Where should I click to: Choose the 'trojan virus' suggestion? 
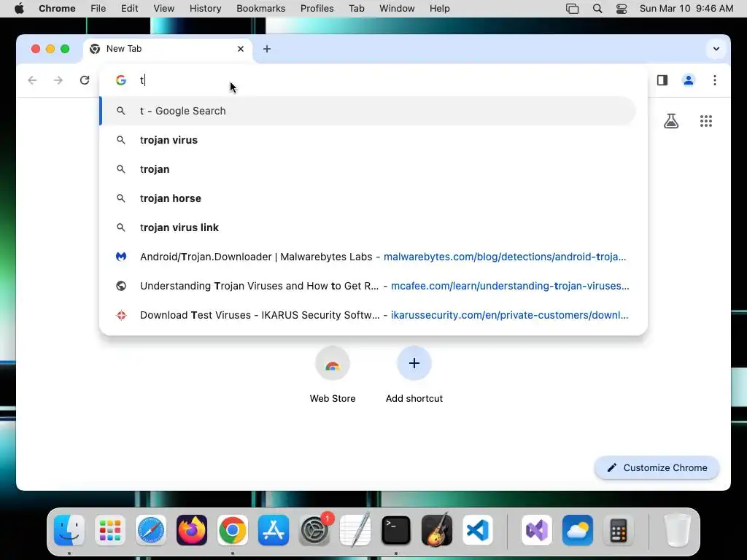coord(368,140)
